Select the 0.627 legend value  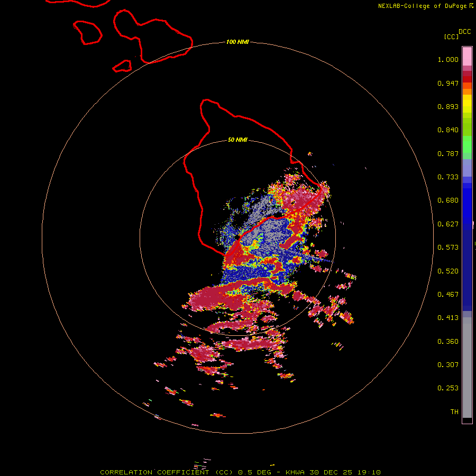point(448,224)
